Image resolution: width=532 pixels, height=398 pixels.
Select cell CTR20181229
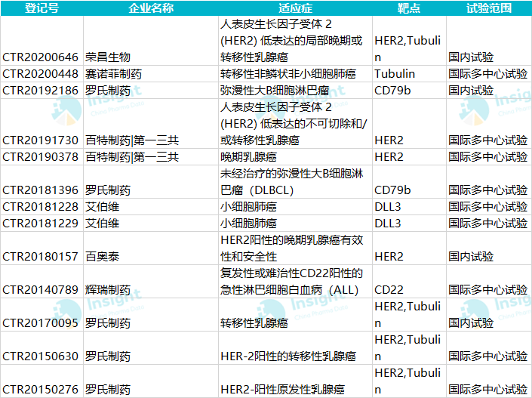point(41,224)
